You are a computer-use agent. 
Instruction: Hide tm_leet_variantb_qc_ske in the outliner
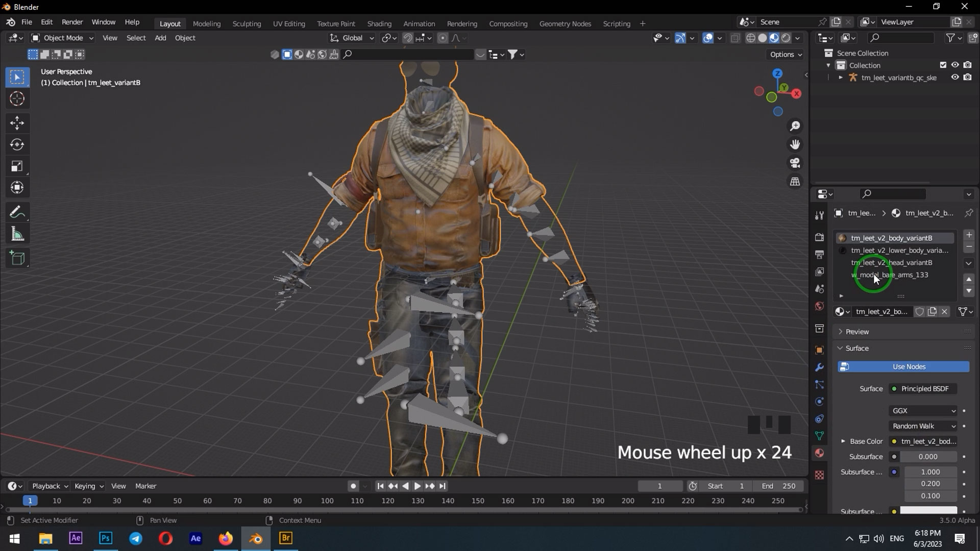(x=955, y=78)
